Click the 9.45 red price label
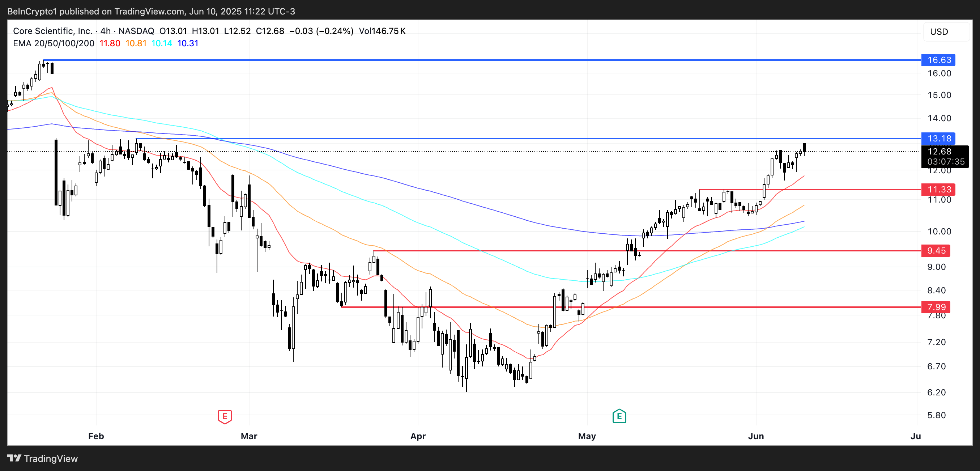The width and height of the screenshot is (980, 471). (x=936, y=251)
